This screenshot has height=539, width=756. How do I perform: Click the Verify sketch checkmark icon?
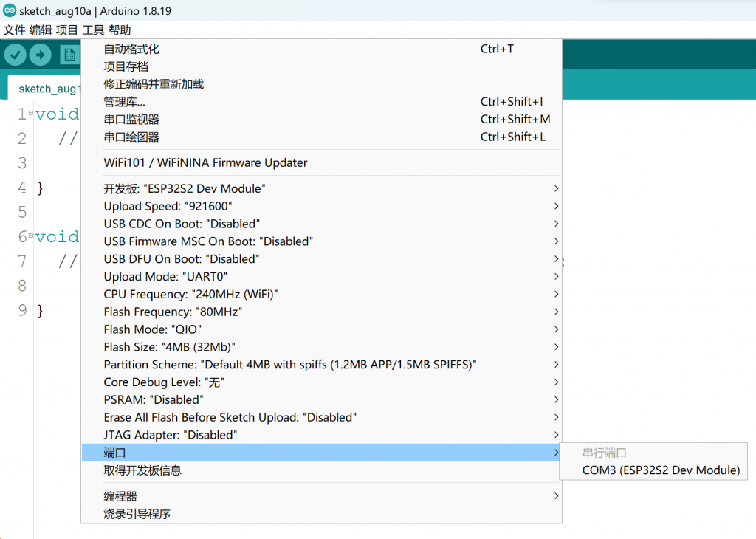[x=15, y=54]
